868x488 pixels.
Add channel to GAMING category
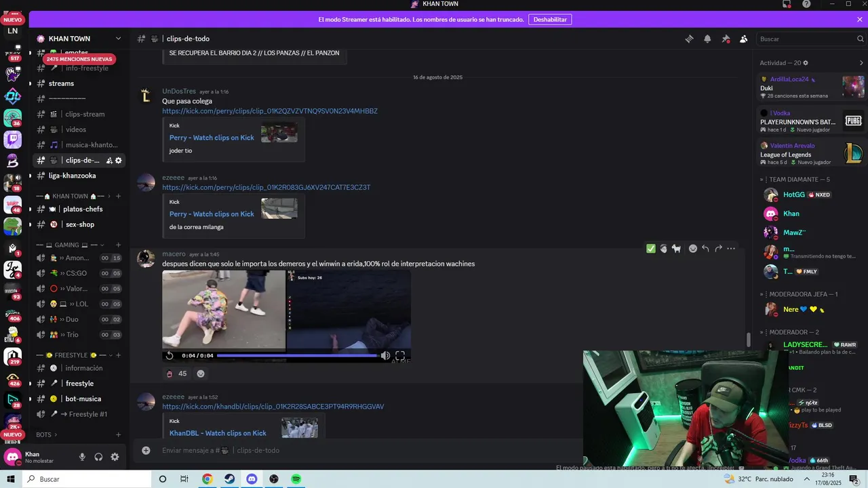119,245
